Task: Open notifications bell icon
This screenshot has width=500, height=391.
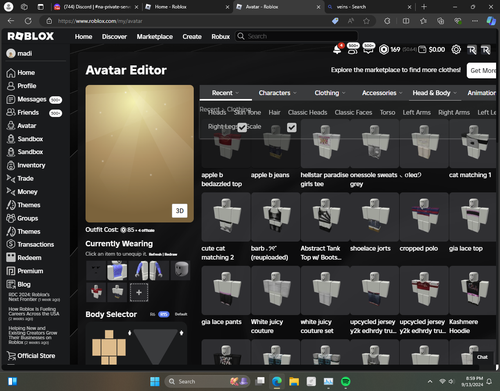Action: [x=337, y=50]
